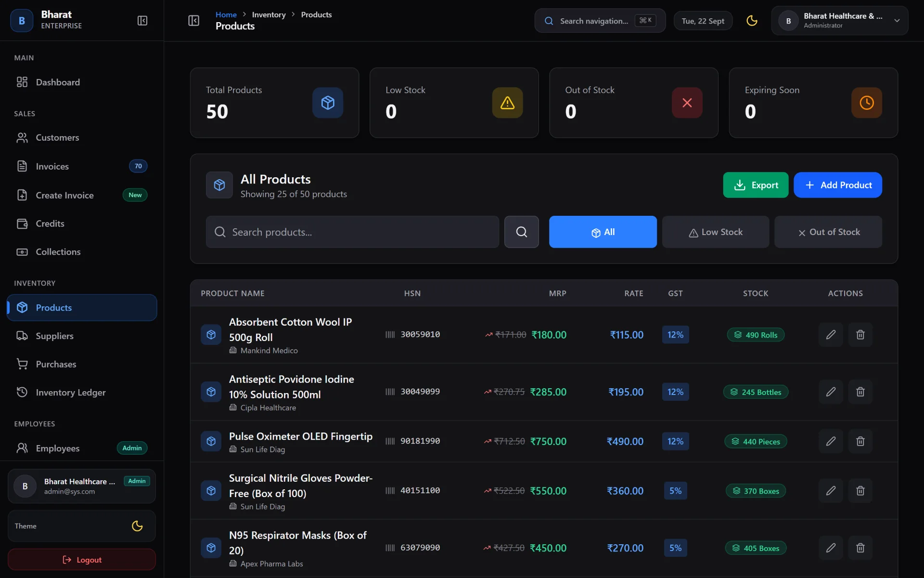
Task: Open Collections from sidebar
Action: click(82, 252)
